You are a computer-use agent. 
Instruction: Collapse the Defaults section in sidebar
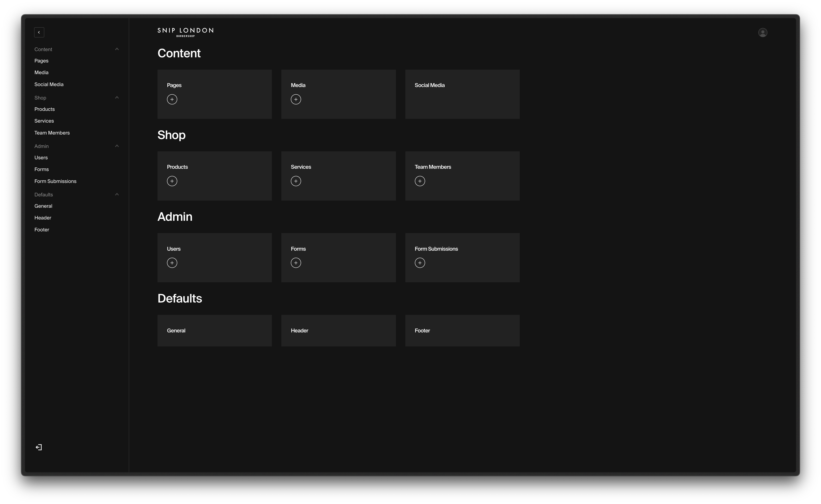[x=117, y=194]
